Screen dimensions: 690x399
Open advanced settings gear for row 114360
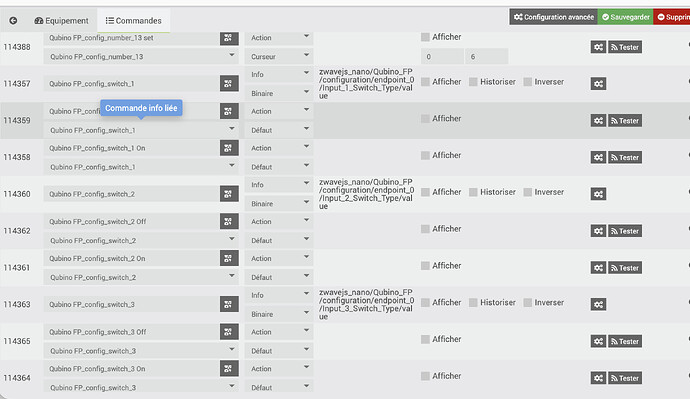pyautogui.click(x=598, y=194)
